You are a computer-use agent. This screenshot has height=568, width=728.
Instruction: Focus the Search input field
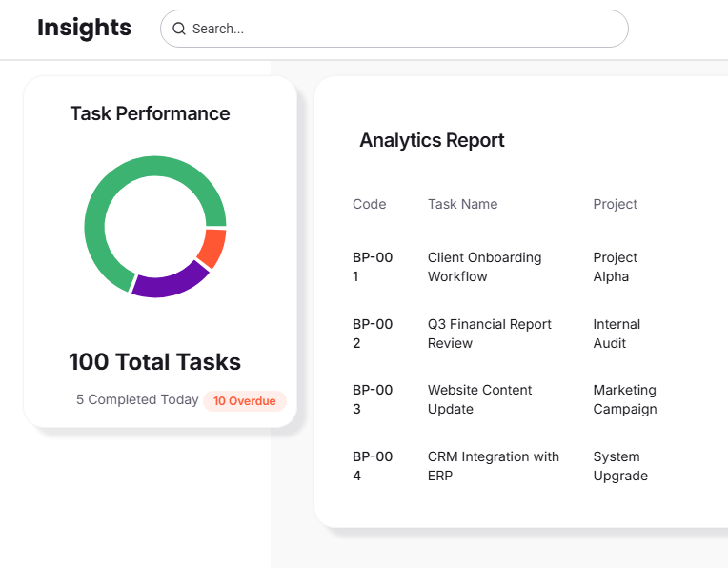point(400,29)
